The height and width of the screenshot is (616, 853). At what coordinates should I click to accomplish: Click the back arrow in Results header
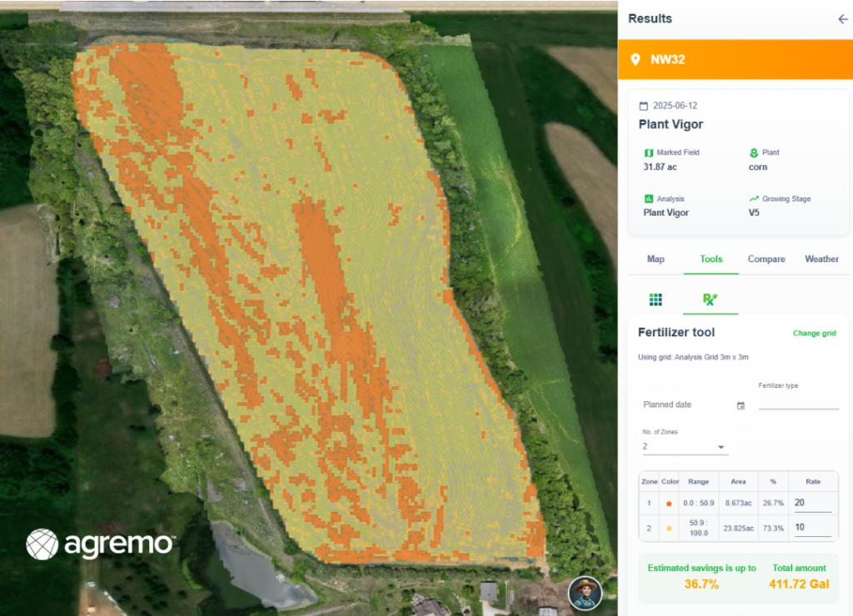[x=842, y=19]
